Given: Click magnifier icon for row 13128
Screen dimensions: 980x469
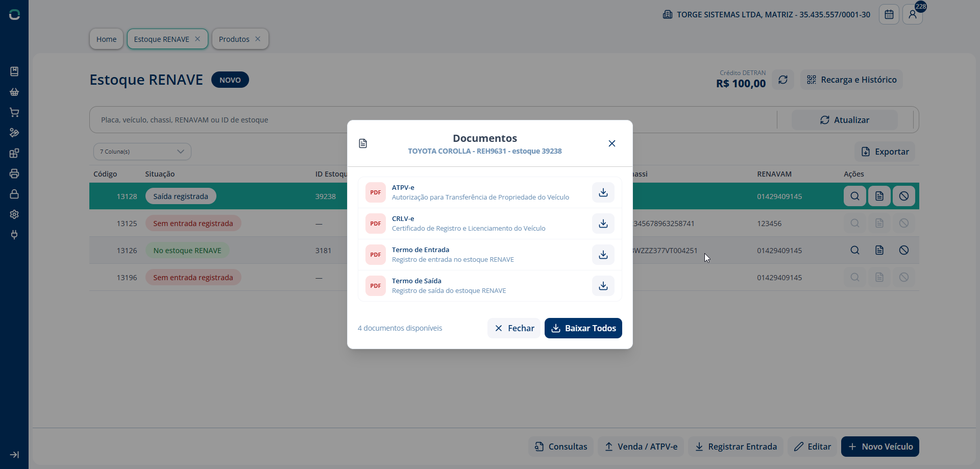Looking at the screenshot, I should (x=855, y=196).
